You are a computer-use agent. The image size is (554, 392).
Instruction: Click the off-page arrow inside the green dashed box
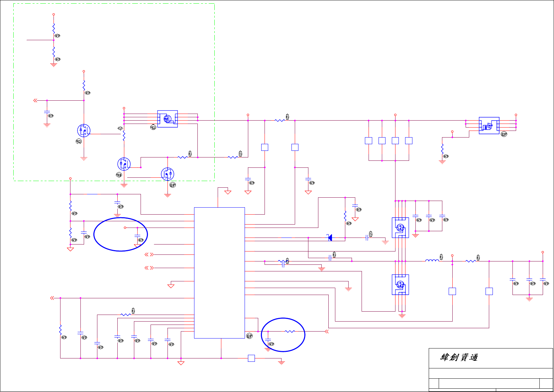pyautogui.click(x=35, y=100)
